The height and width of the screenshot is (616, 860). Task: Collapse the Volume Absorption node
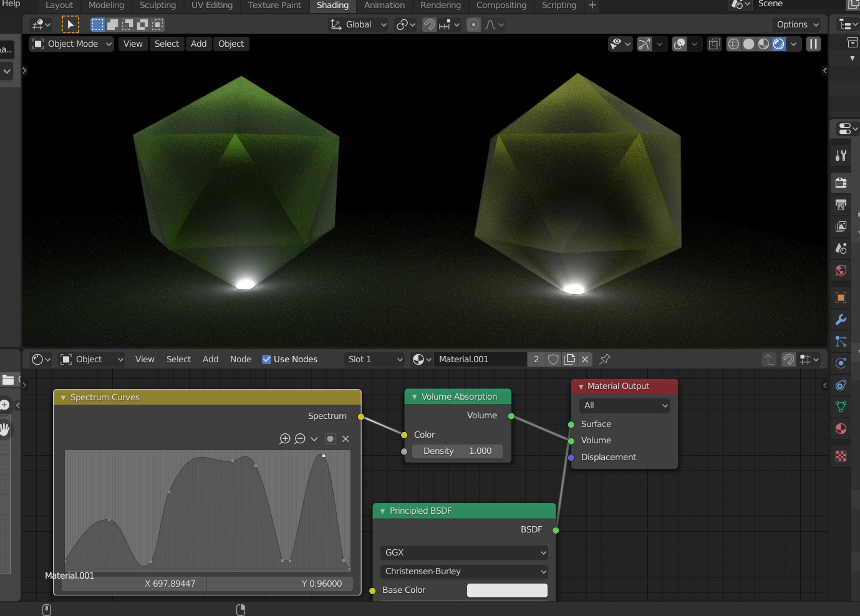pos(414,397)
